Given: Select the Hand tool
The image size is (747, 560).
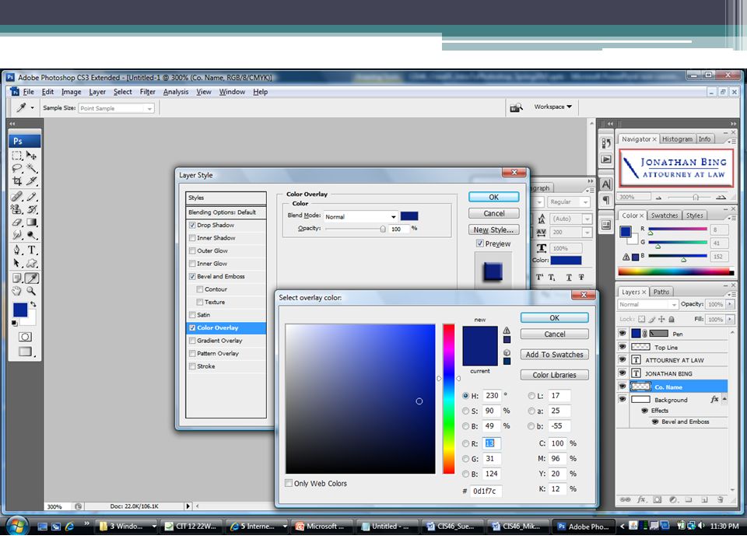Looking at the screenshot, I should tap(17, 291).
